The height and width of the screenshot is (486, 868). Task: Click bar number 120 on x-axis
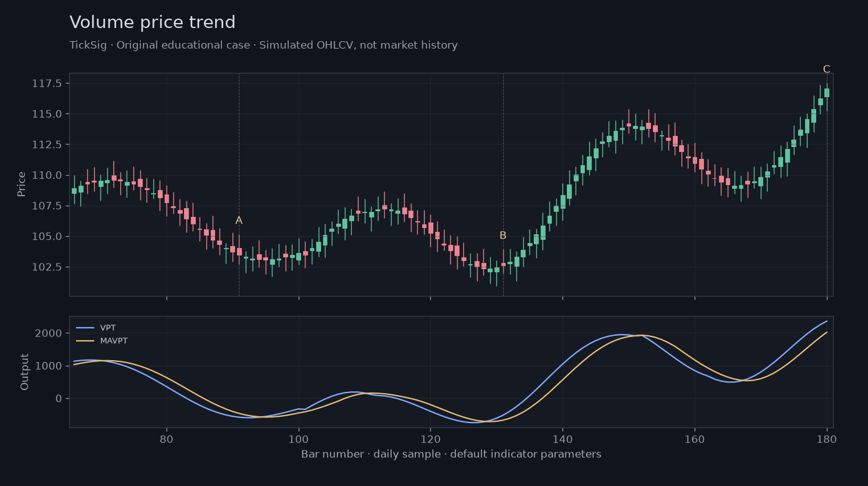click(x=430, y=438)
